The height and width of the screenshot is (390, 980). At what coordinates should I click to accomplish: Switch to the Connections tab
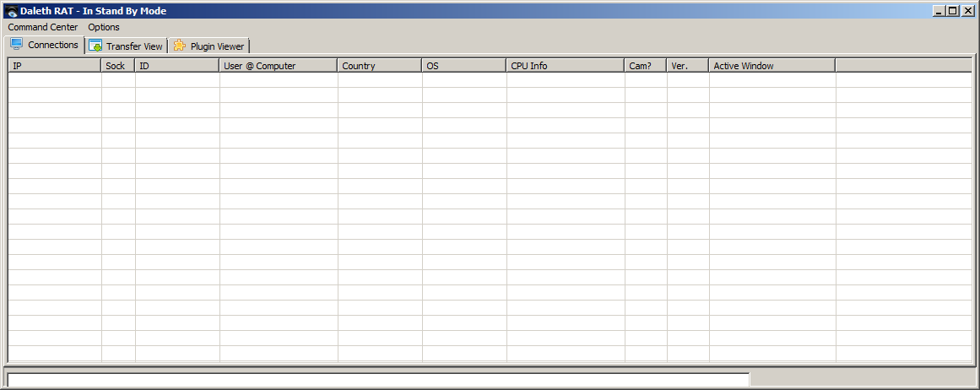(x=45, y=45)
